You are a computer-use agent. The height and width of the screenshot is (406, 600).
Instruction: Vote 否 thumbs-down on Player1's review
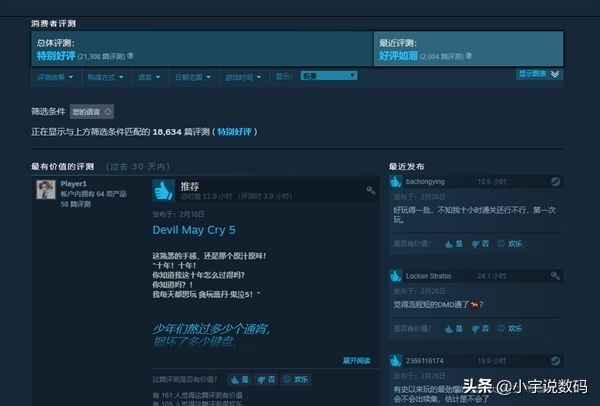pos(266,380)
